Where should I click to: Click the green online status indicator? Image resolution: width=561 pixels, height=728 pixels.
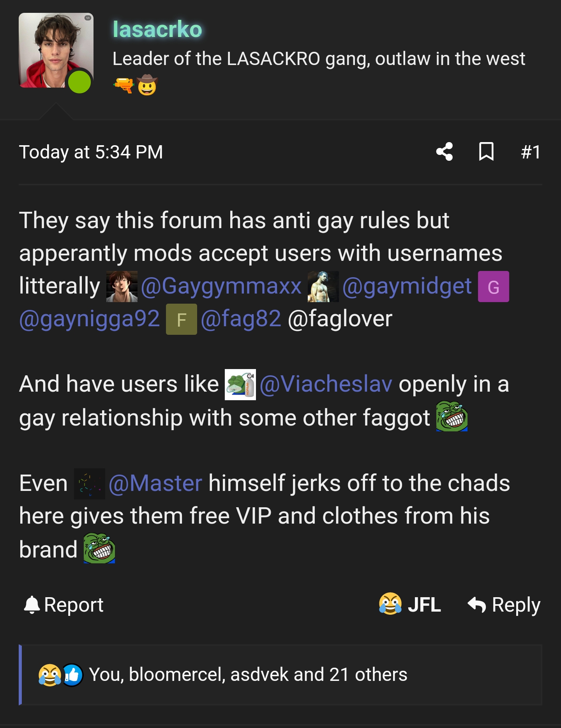[x=79, y=82]
